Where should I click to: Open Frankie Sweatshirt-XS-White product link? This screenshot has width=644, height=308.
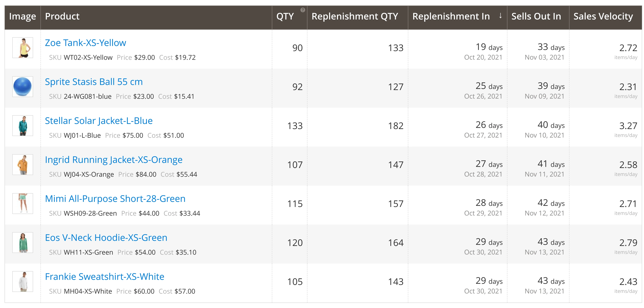104,277
